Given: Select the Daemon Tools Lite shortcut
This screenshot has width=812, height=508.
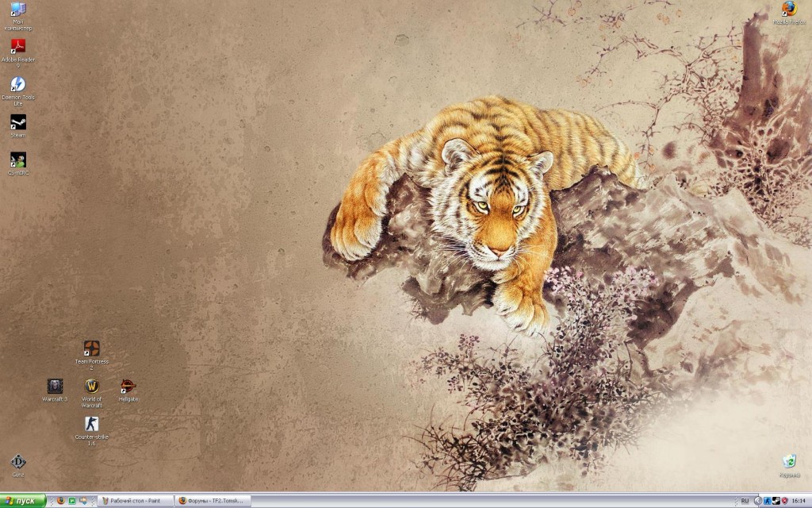Looking at the screenshot, I should coord(18,91).
